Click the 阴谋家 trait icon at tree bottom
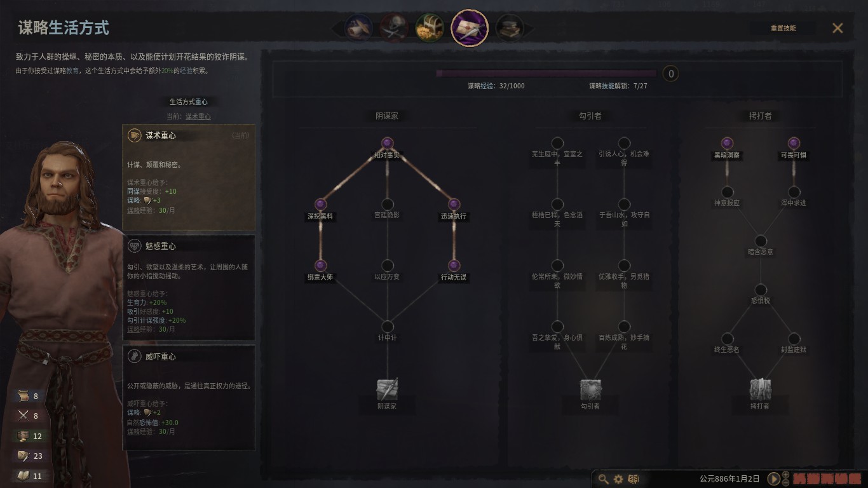868x488 pixels. [x=387, y=389]
